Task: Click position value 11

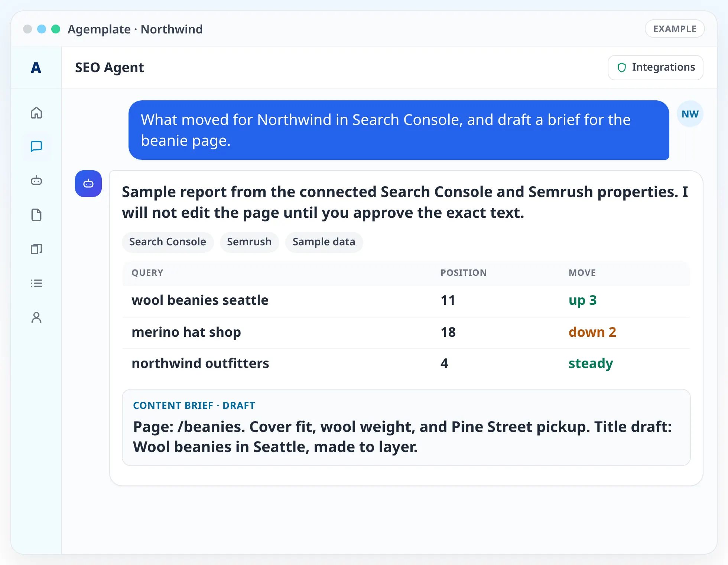Action: point(448,300)
